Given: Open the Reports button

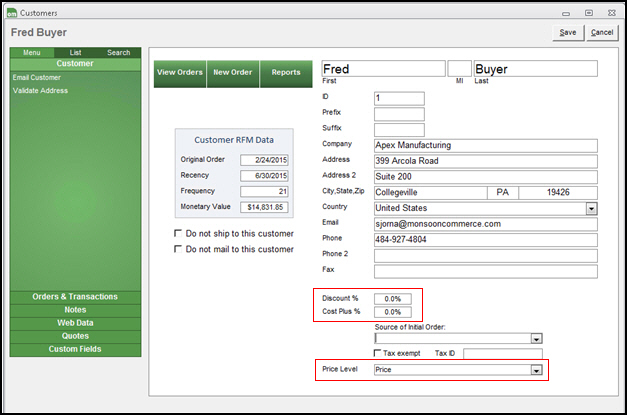Looking at the screenshot, I should 286,73.
